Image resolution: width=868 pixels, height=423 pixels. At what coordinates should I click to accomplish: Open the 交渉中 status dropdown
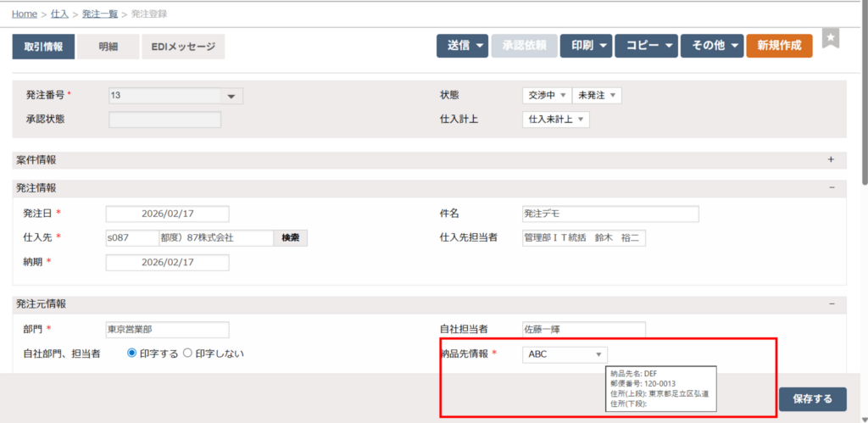[x=547, y=96]
